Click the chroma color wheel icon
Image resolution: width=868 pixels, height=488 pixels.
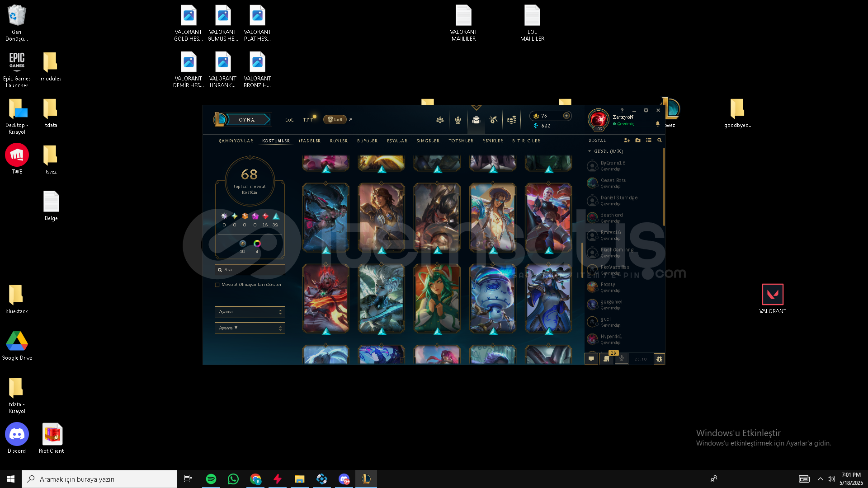pos(257,244)
